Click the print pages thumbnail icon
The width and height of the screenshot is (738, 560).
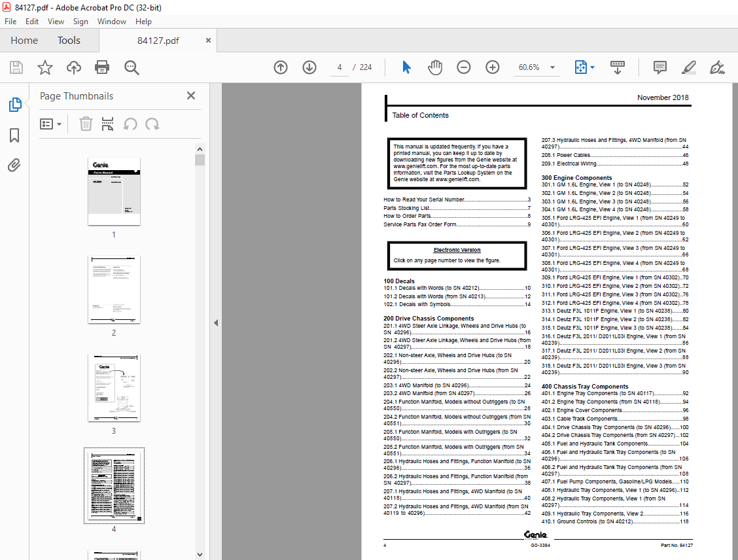point(107,124)
